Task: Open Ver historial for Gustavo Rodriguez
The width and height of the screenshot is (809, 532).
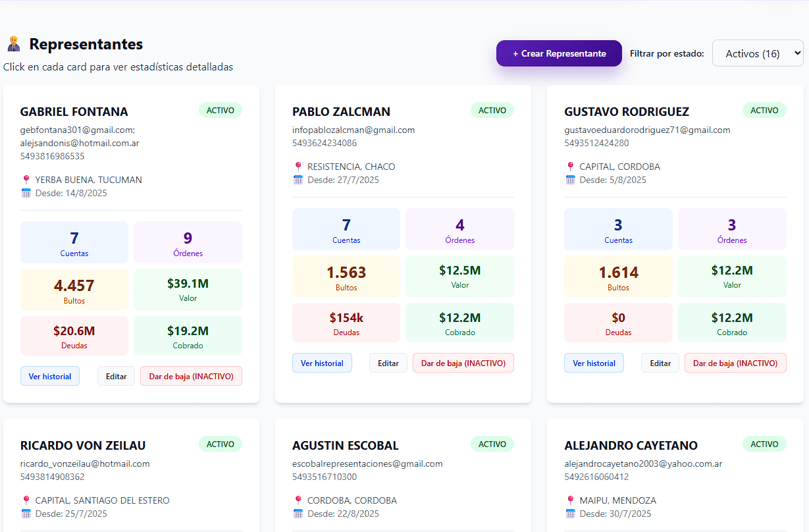Action: (x=594, y=363)
